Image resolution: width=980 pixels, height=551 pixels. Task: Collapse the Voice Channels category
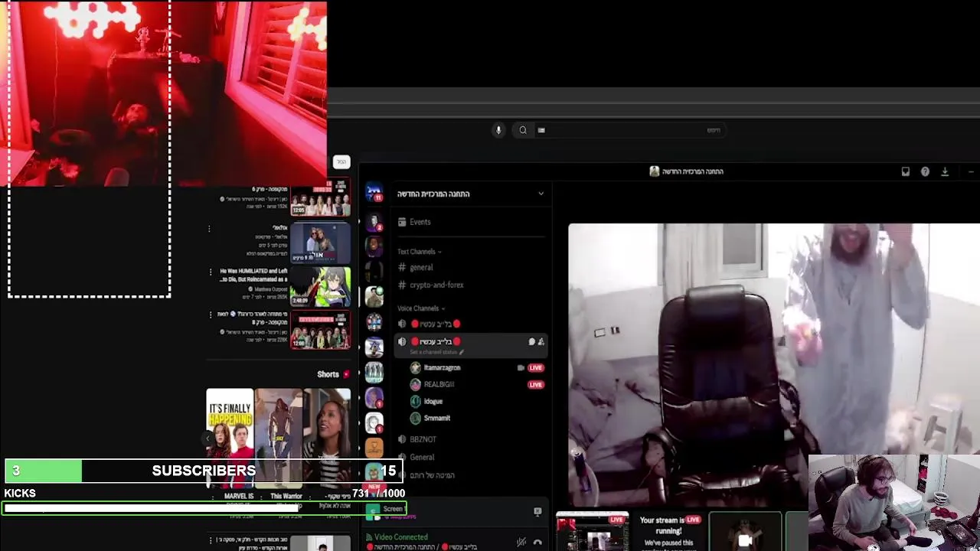click(x=420, y=308)
